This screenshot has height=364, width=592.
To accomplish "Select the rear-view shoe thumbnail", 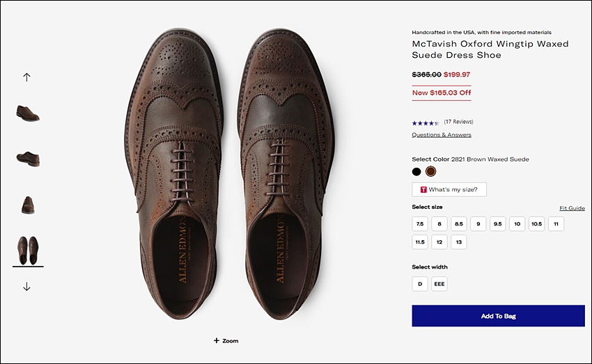I will pyautogui.click(x=28, y=205).
